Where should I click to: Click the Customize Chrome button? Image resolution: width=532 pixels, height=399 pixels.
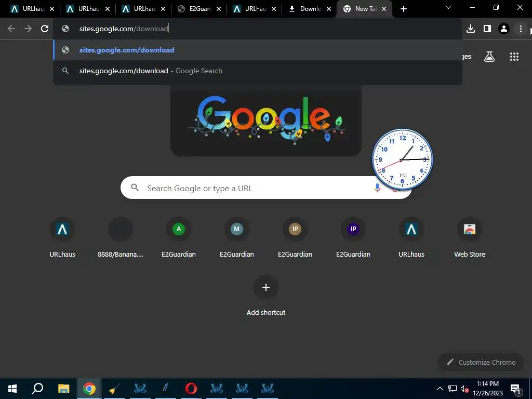click(x=481, y=362)
